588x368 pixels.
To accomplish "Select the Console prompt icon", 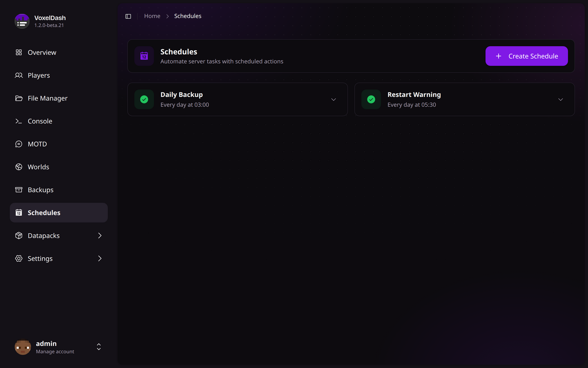I will (19, 121).
